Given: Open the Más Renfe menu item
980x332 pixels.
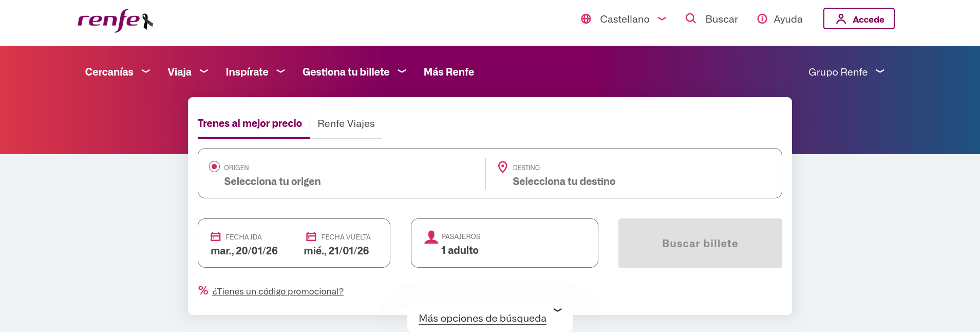Looking at the screenshot, I should coord(448,72).
